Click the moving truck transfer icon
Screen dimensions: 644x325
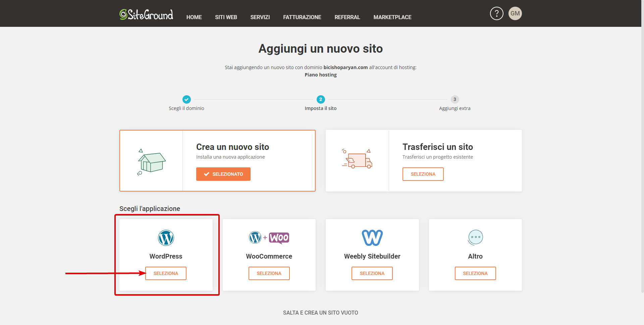click(x=357, y=159)
